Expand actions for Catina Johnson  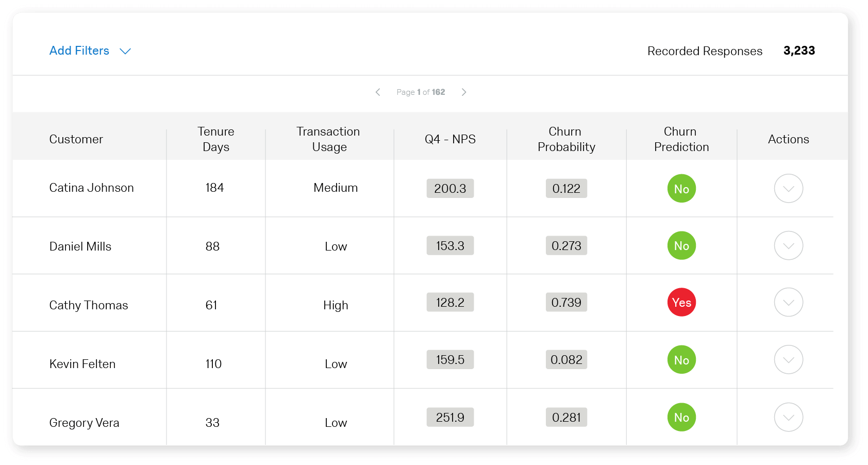pyautogui.click(x=788, y=189)
